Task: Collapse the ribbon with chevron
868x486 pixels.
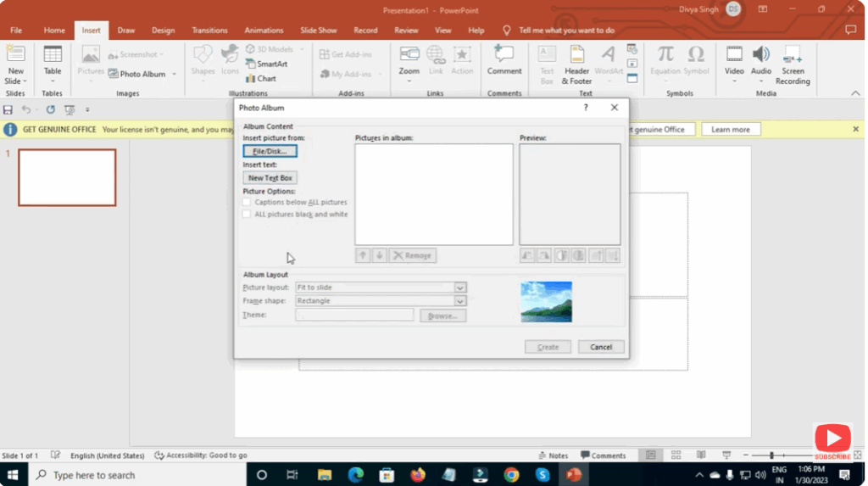Action: (x=855, y=93)
